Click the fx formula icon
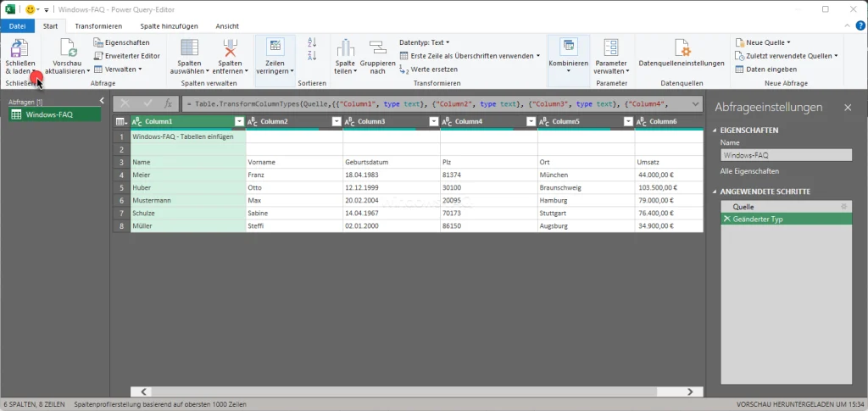Image resolution: width=868 pixels, height=411 pixels. 168,103
